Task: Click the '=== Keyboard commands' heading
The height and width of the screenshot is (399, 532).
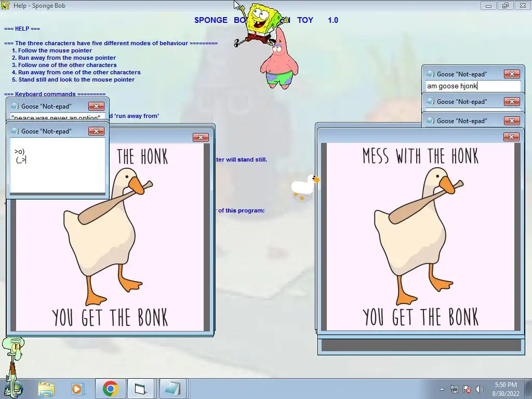Action: coord(55,94)
